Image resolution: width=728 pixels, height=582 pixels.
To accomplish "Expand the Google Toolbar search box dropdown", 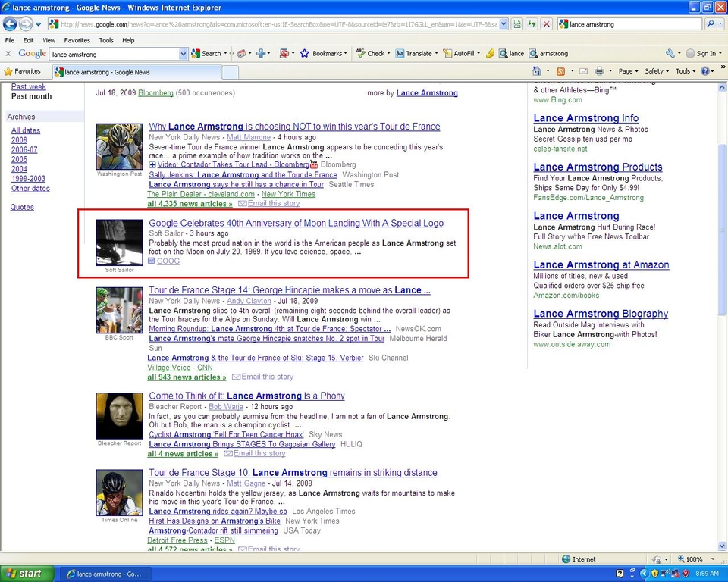I will [183, 55].
